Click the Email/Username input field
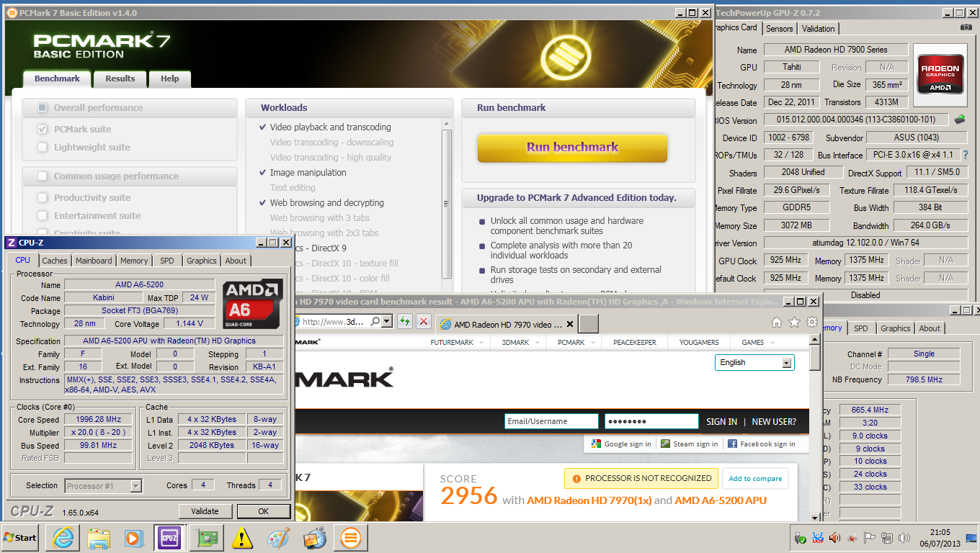This screenshot has height=553, width=980. pos(551,422)
